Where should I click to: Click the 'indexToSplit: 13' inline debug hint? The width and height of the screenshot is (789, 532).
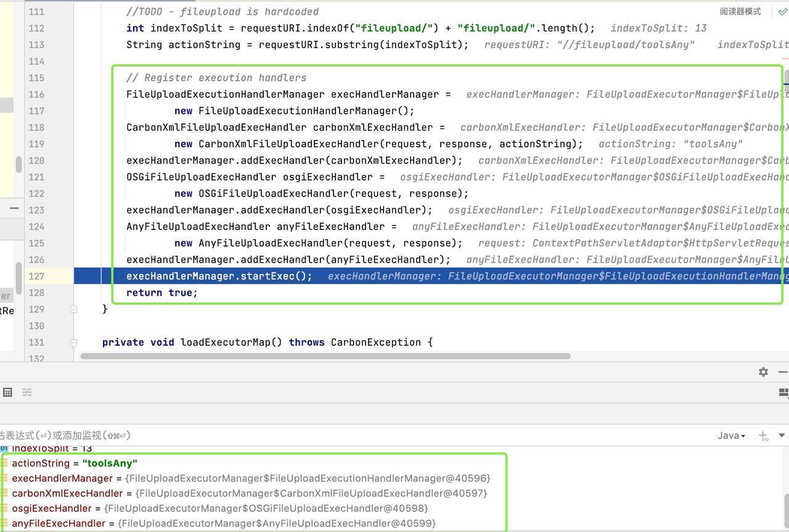pyautogui.click(x=658, y=28)
